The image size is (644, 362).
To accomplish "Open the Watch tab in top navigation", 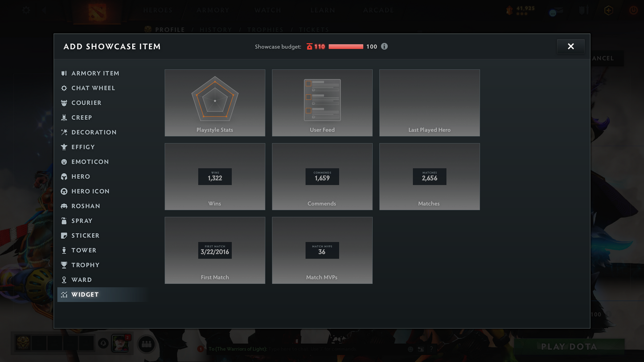I will 268,10.
